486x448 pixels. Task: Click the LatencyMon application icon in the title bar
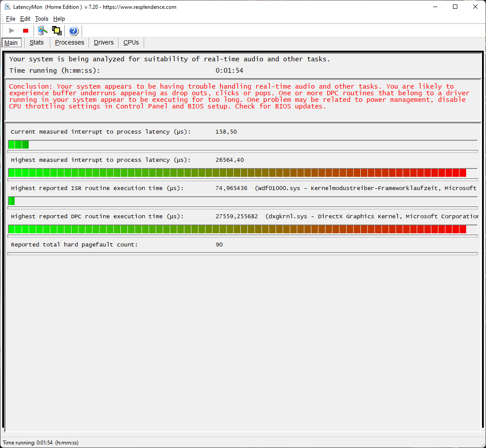(7, 7)
